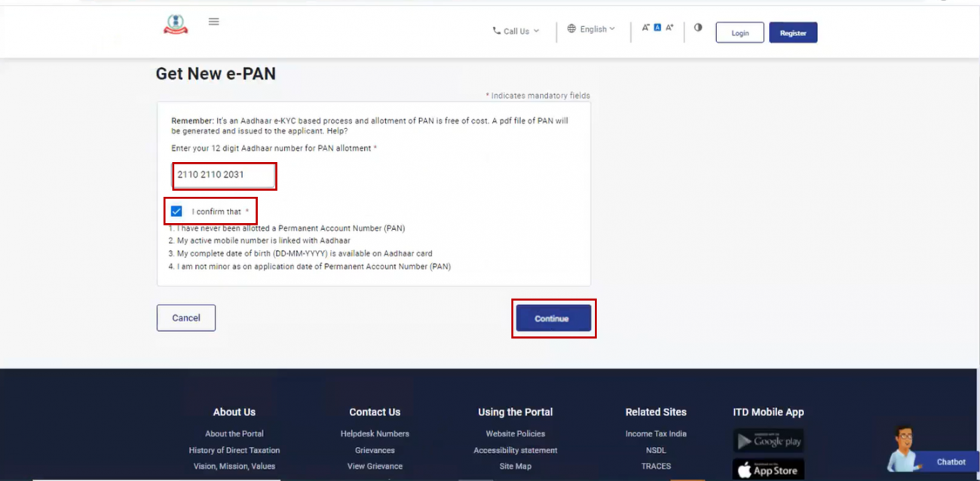The height and width of the screenshot is (481, 980).
Task: Click the Login button
Action: (x=740, y=32)
